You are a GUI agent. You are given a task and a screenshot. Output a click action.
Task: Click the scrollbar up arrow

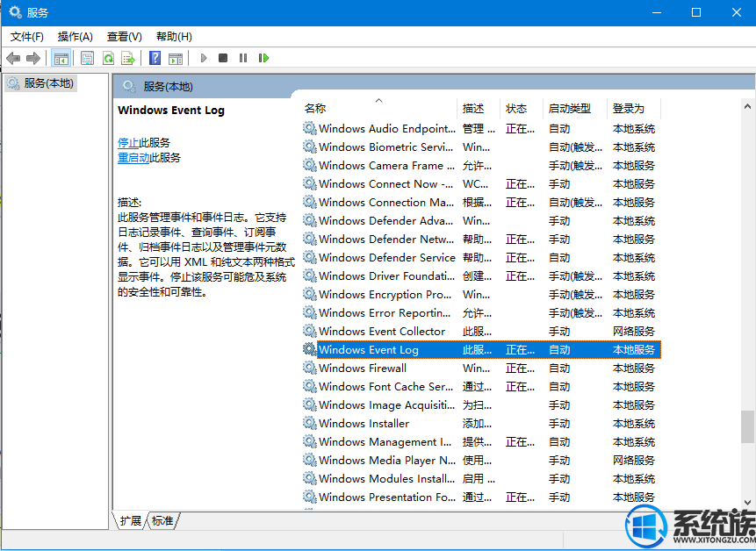coord(747,106)
